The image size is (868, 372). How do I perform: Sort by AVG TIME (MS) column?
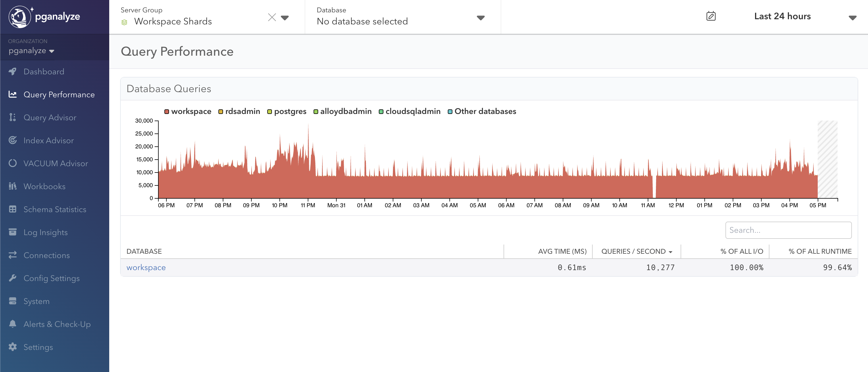pyautogui.click(x=562, y=251)
